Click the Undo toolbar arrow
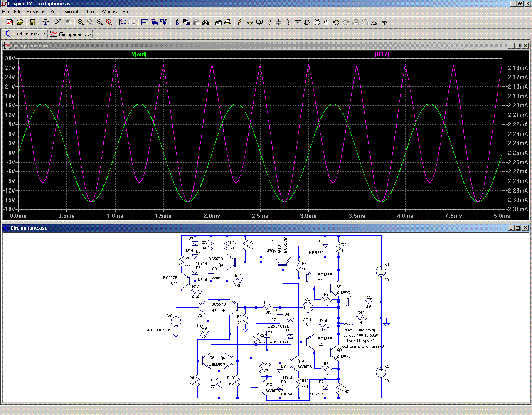The image size is (532, 415). [336, 22]
